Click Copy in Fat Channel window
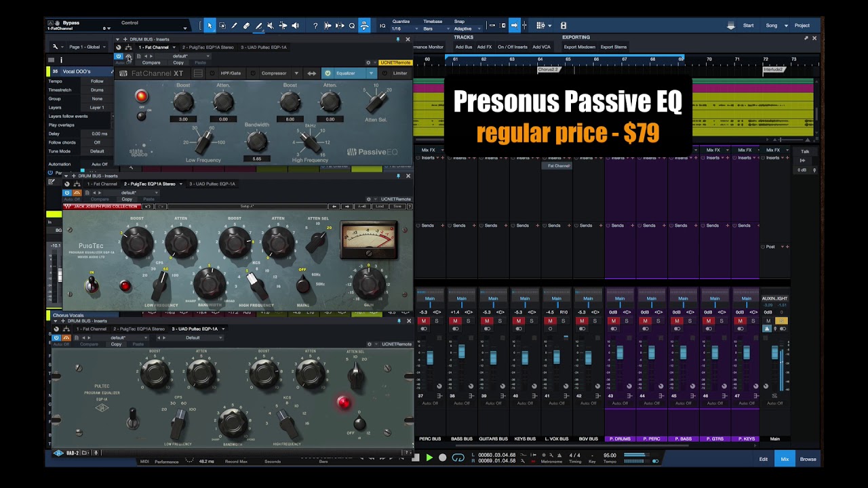 coord(178,63)
